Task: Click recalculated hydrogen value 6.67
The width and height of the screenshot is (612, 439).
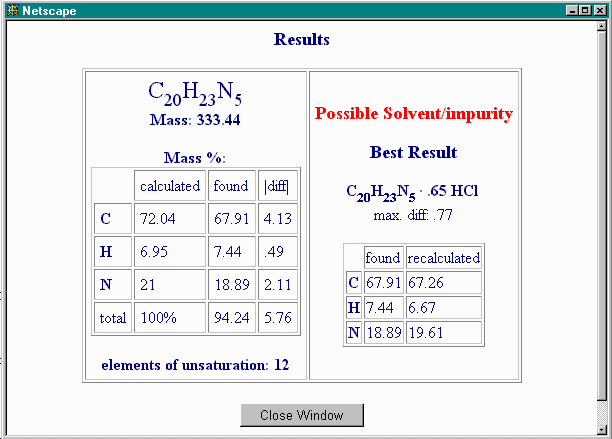Action: [x=444, y=307]
